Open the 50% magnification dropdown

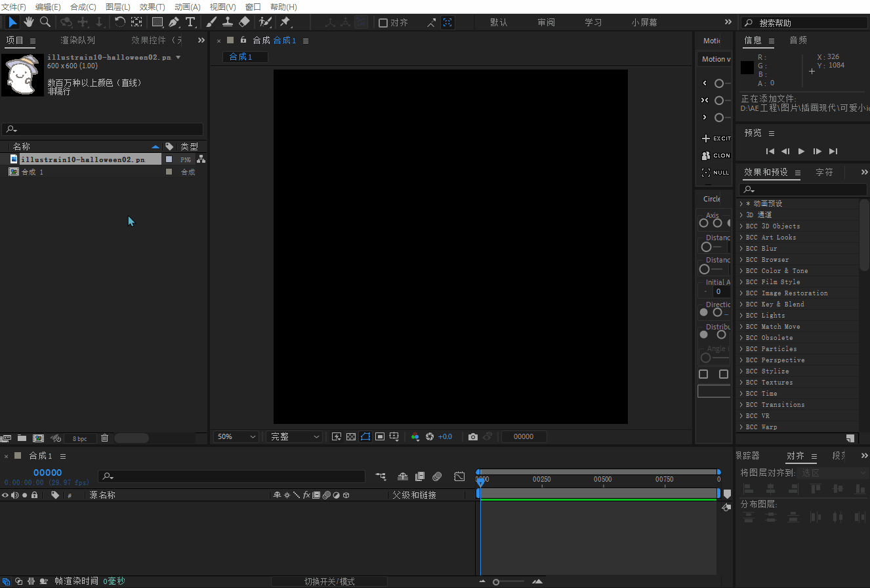(x=236, y=437)
